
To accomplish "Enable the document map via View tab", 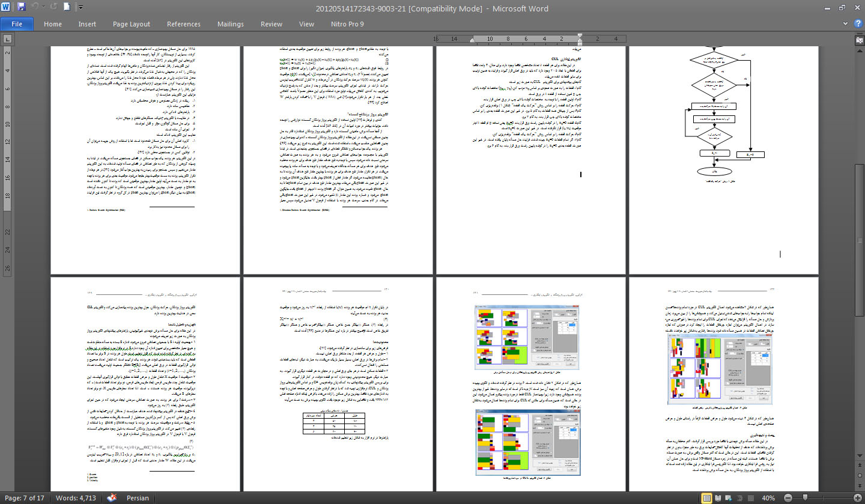I will [306, 24].
